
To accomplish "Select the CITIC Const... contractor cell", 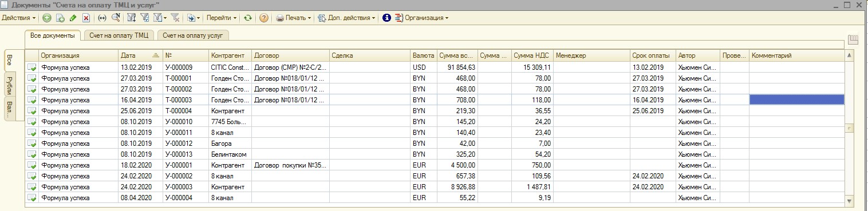I will 230,67.
